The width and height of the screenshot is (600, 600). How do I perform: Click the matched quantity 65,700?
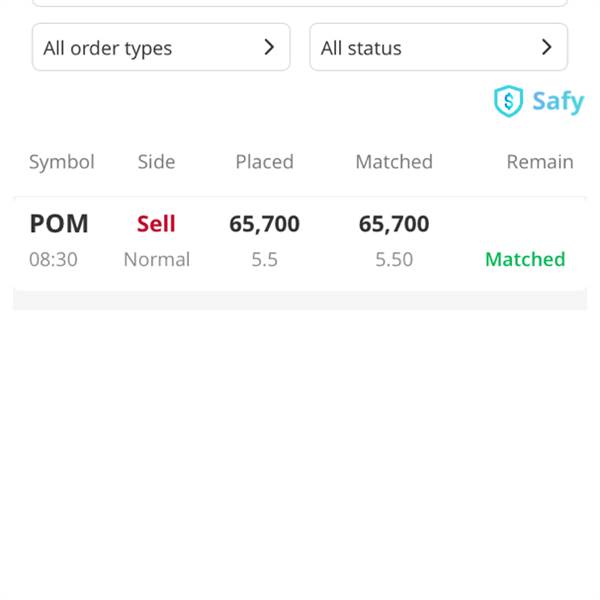pos(394,224)
